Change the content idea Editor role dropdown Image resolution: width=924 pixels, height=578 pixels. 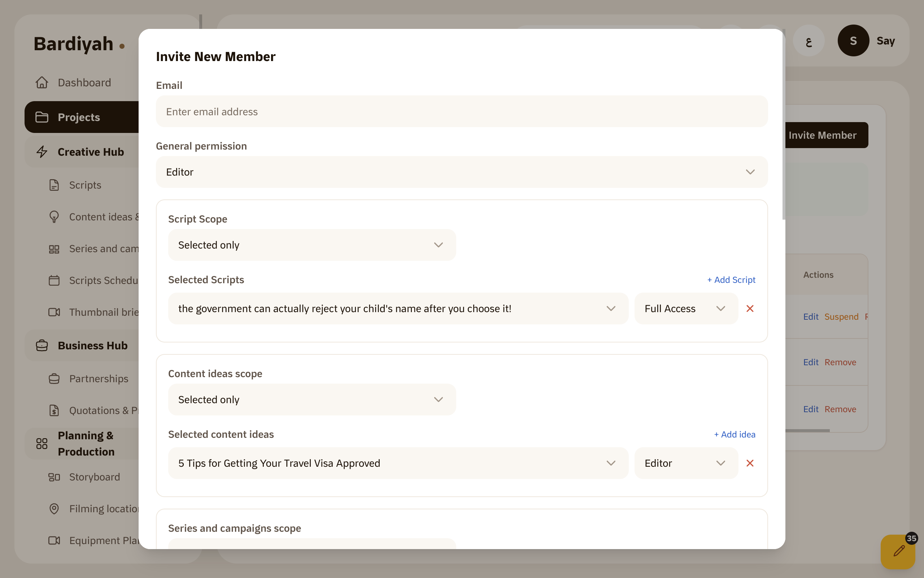686,463
